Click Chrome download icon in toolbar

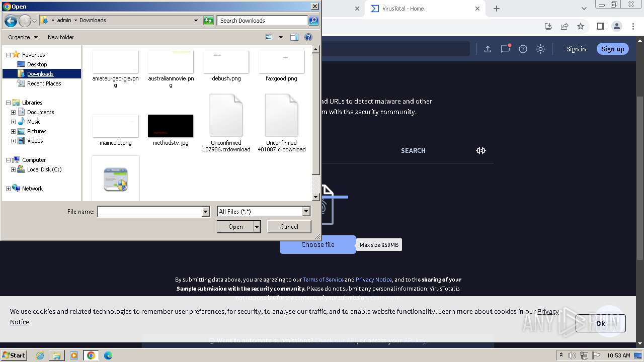coord(548,26)
